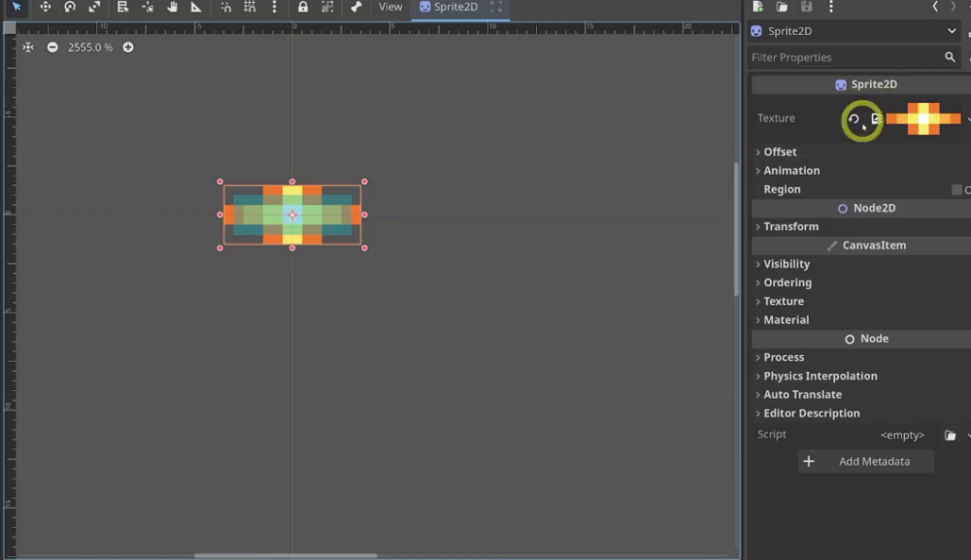Click the Filter Properties magnifier icon

[950, 57]
